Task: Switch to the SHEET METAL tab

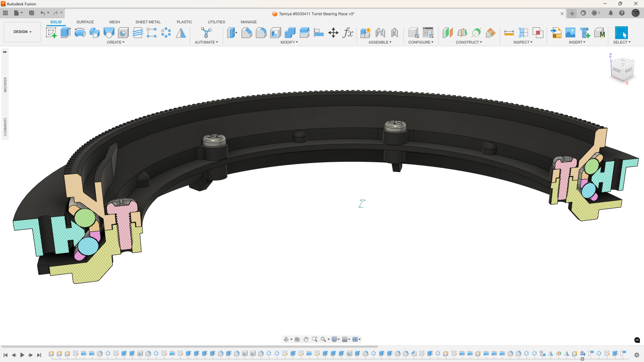Action: click(x=148, y=22)
